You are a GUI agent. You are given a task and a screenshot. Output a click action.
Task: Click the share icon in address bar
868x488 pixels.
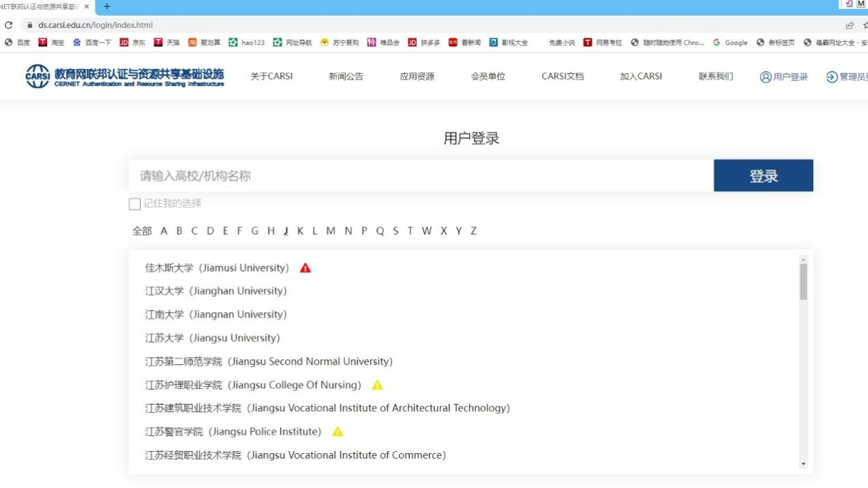coord(850,25)
